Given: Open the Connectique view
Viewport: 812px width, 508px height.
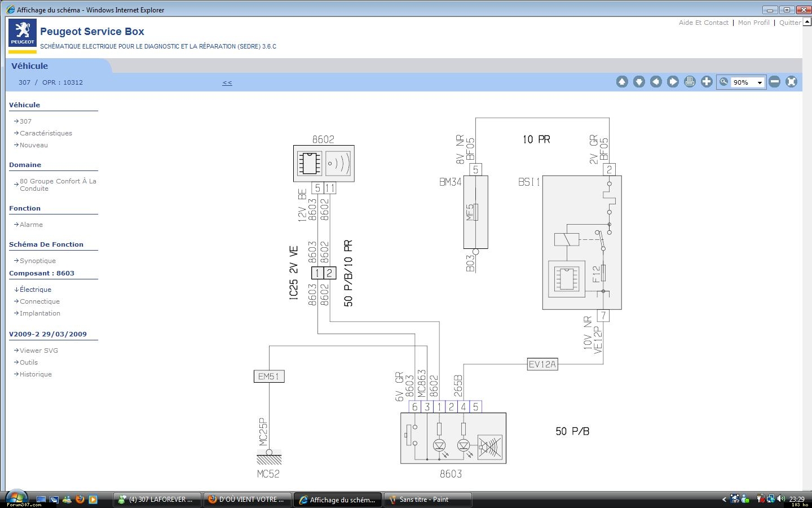Looking at the screenshot, I should (39, 301).
